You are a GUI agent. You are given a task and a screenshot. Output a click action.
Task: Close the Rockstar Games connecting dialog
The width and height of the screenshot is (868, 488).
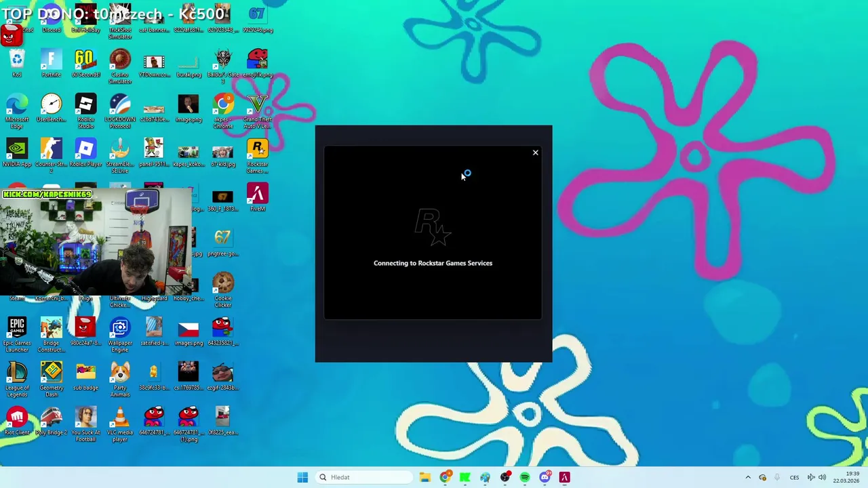(x=535, y=152)
